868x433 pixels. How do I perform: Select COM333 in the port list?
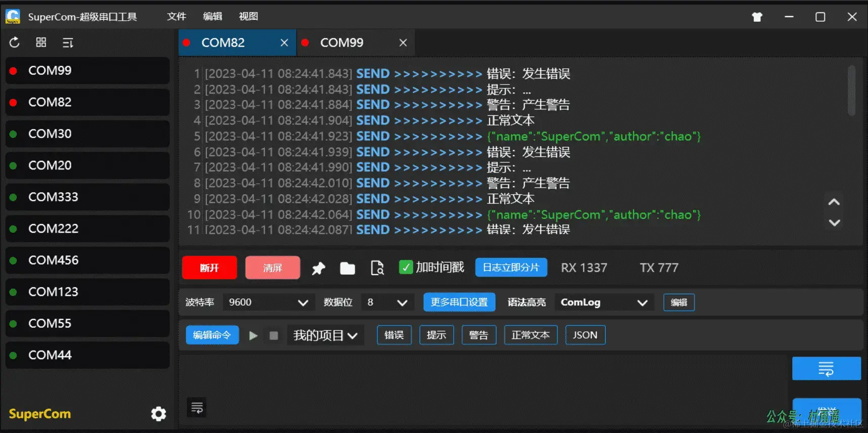87,197
